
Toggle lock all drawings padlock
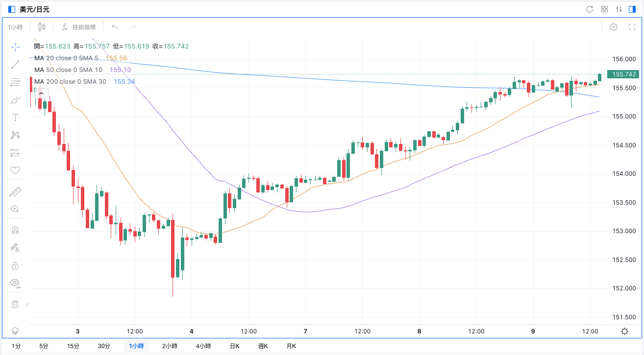[x=15, y=265]
